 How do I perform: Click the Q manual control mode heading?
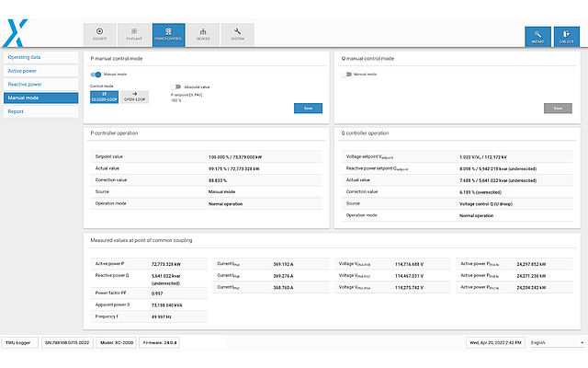pos(367,59)
